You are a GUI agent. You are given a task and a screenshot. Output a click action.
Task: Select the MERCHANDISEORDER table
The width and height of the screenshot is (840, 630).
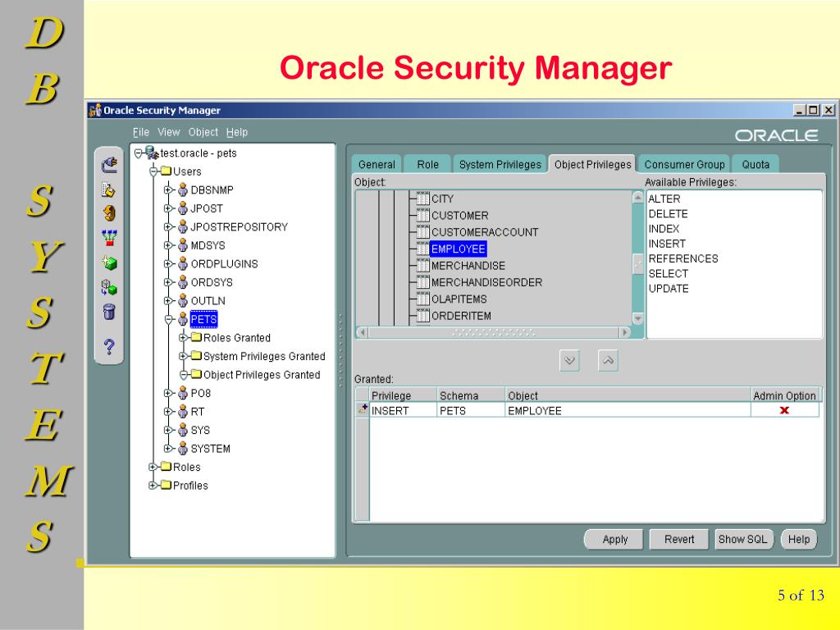(486, 282)
